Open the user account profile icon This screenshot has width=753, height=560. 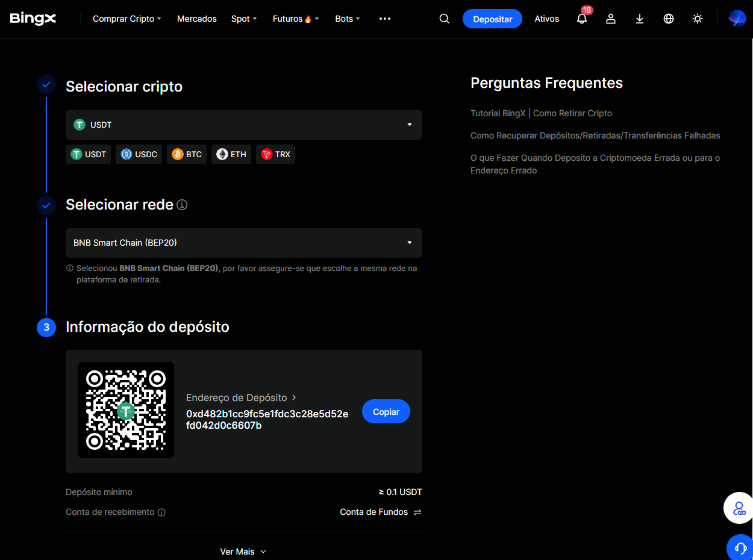pos(611,19)
